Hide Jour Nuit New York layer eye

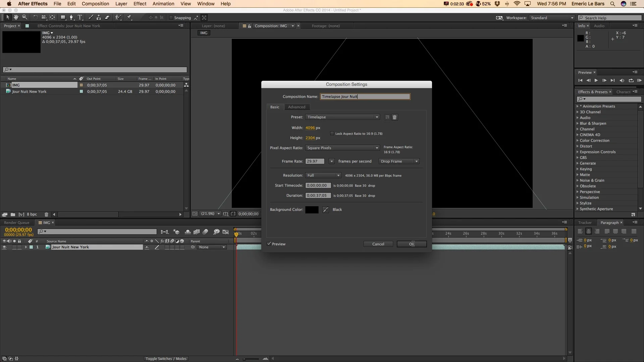[x=4, y=247]
